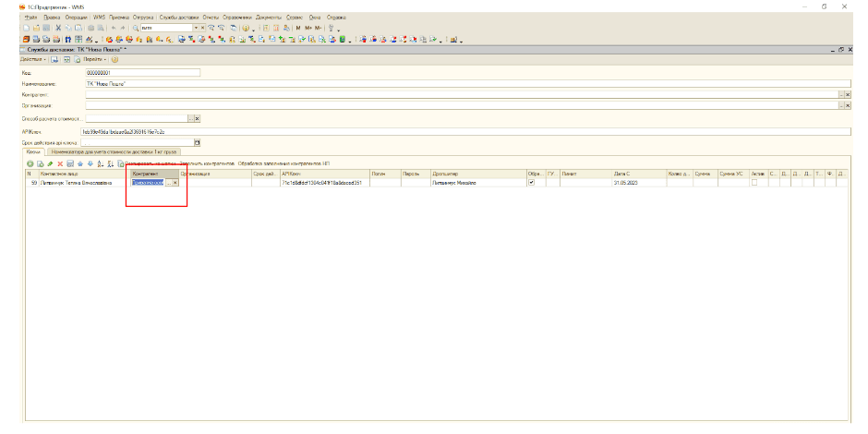868x434 pixels.
Task: Click the sort ascending icon in table toolbar
Action: [100, 163]
